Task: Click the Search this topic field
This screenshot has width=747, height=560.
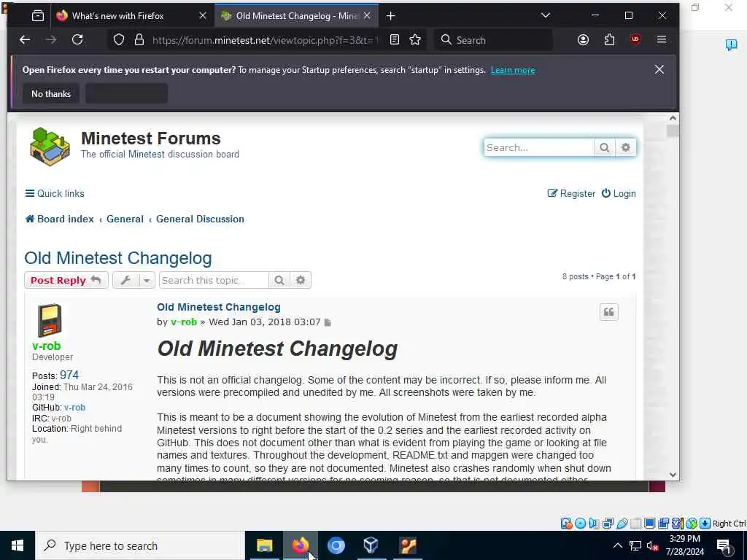Action: tap(214, 280)
